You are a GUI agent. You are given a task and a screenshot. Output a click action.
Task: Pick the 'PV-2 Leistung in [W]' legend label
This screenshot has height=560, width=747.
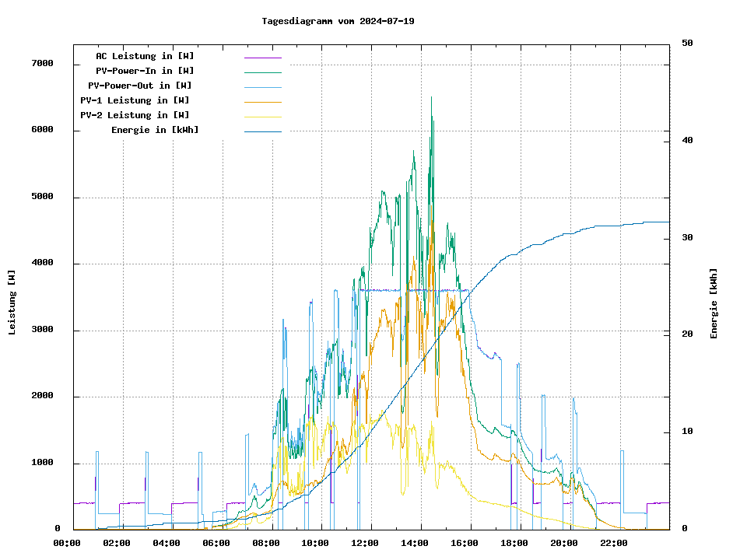click(x=135, y=115)
